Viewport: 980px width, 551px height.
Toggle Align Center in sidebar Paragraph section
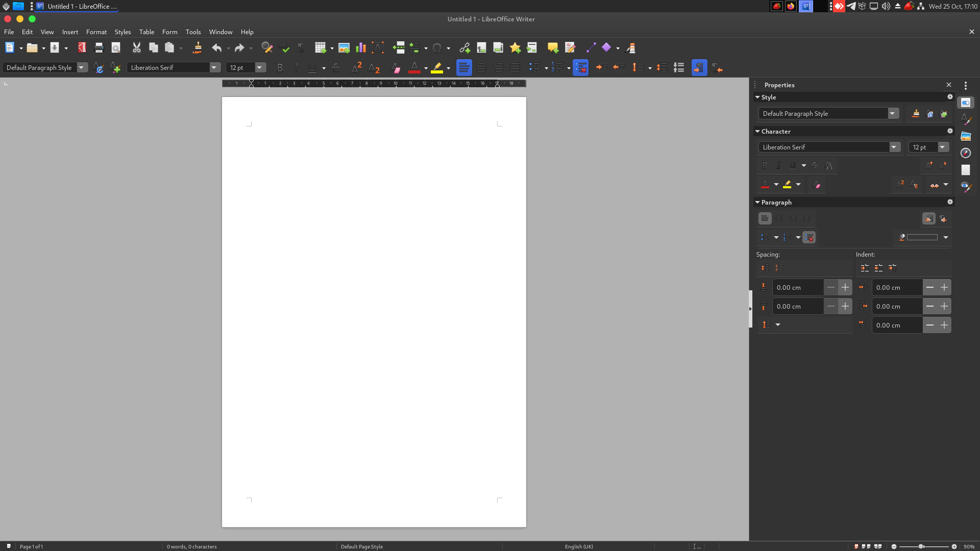(x=778, y=218)
